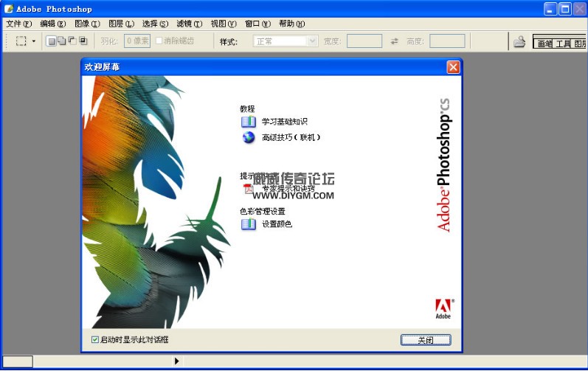Open the 窗口(W) menu

[x=257, y=24]
